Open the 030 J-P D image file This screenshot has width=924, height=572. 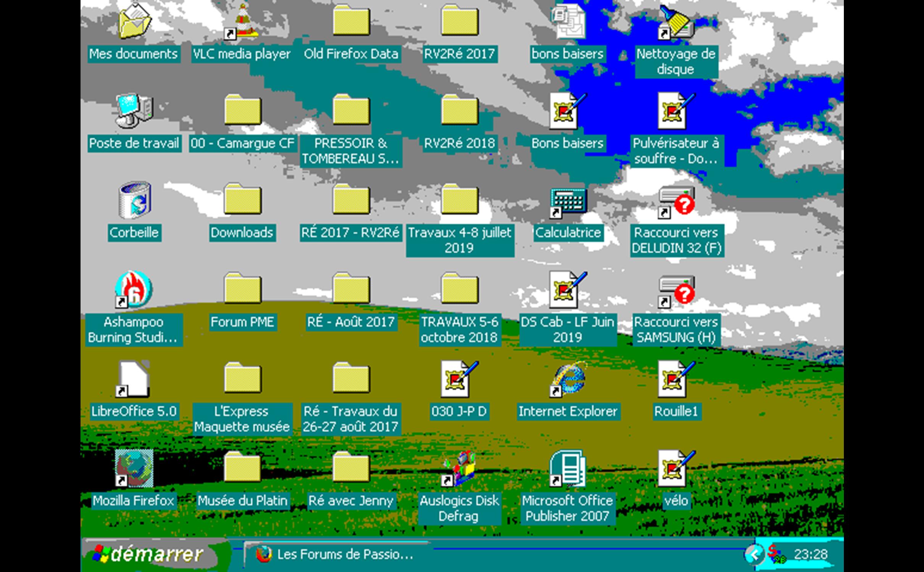459,379
